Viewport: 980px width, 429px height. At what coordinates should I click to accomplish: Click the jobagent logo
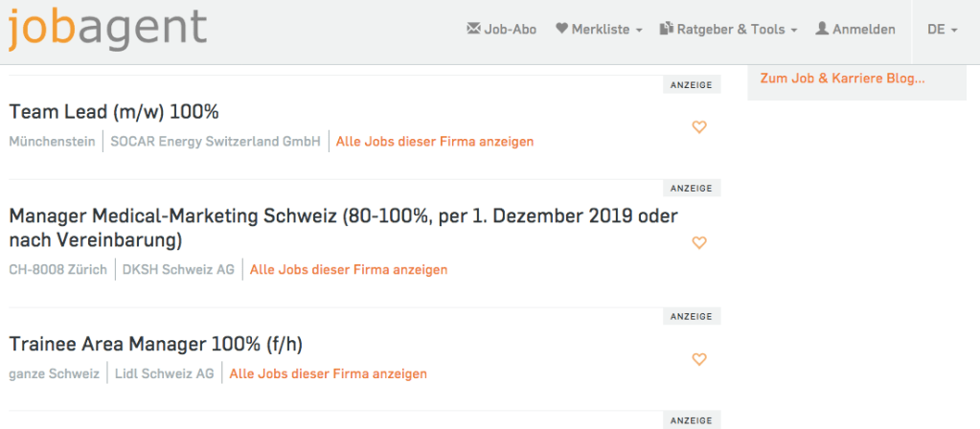106,29
